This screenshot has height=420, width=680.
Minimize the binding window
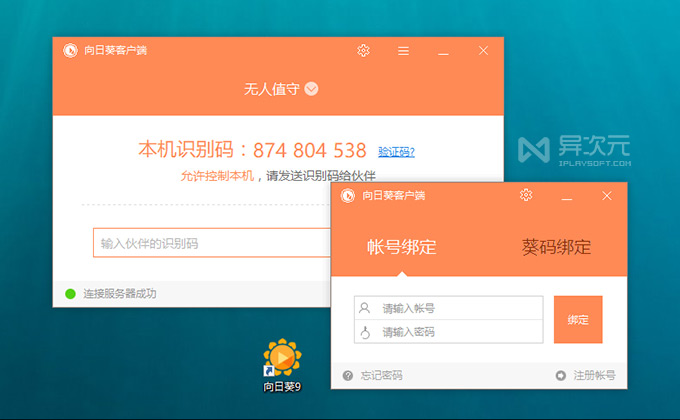tap(567, 197)
